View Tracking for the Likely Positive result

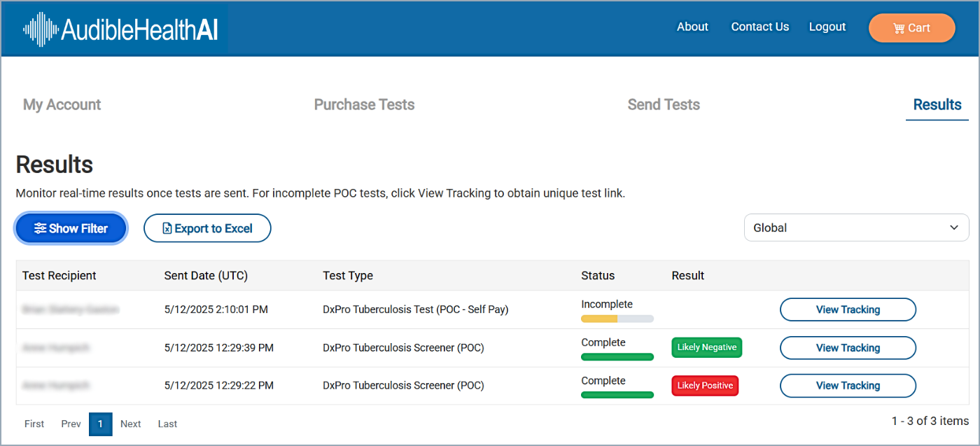(848, 386)
